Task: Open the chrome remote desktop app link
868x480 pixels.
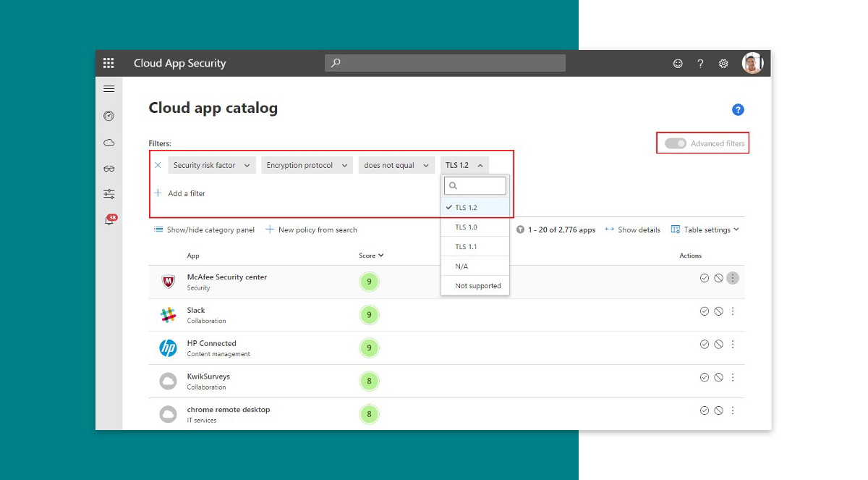Action: [229, 410]
